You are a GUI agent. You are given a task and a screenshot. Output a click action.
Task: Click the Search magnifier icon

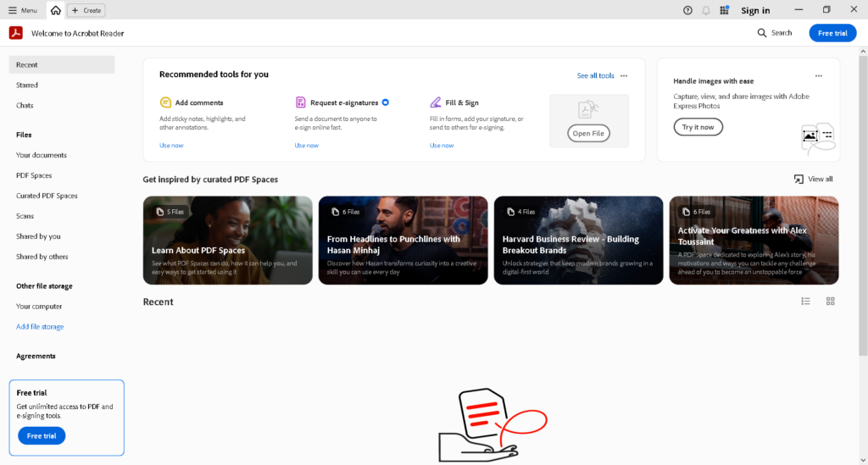pos(762,33)
